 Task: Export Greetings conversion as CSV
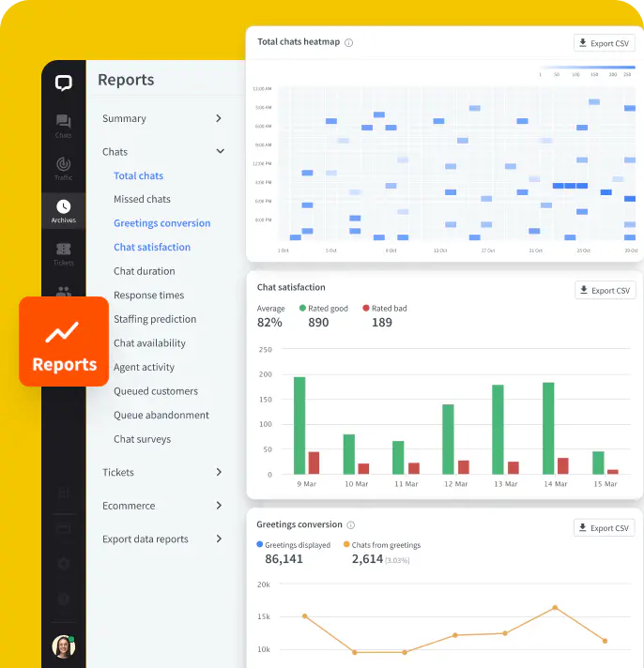pos(604,528)
